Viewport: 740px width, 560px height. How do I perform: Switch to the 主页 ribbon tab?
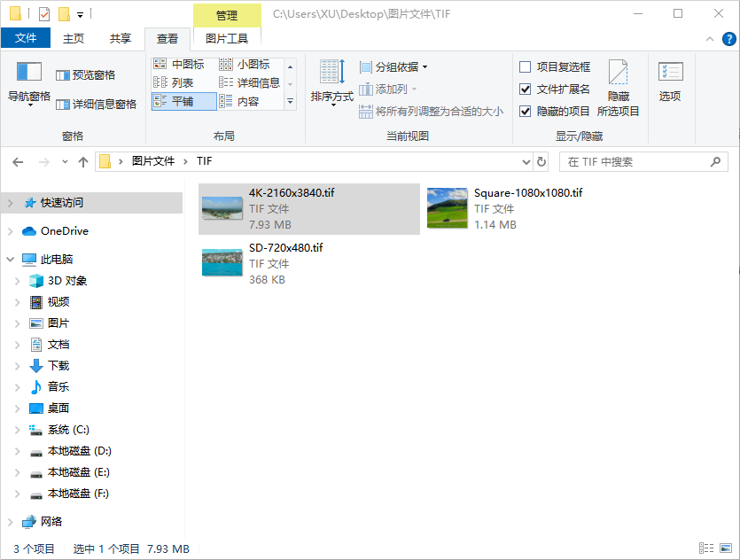pos(73,38)
